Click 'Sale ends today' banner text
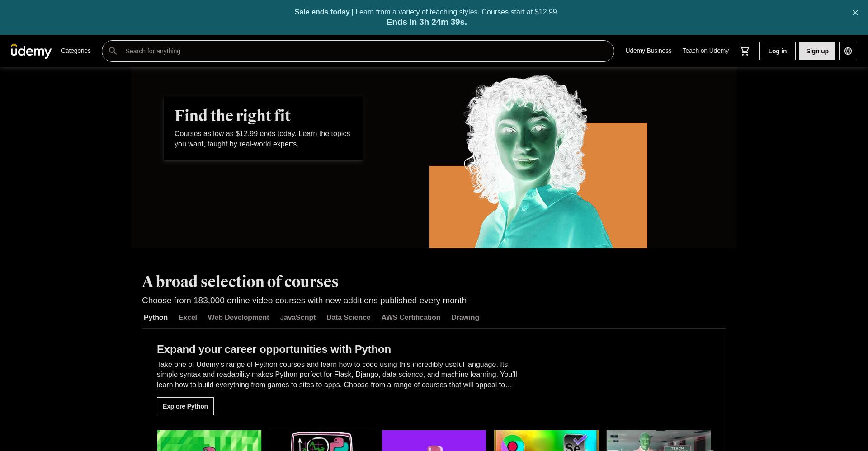The width and height of the screenshot is (868, 451). (x=322, y=12)
